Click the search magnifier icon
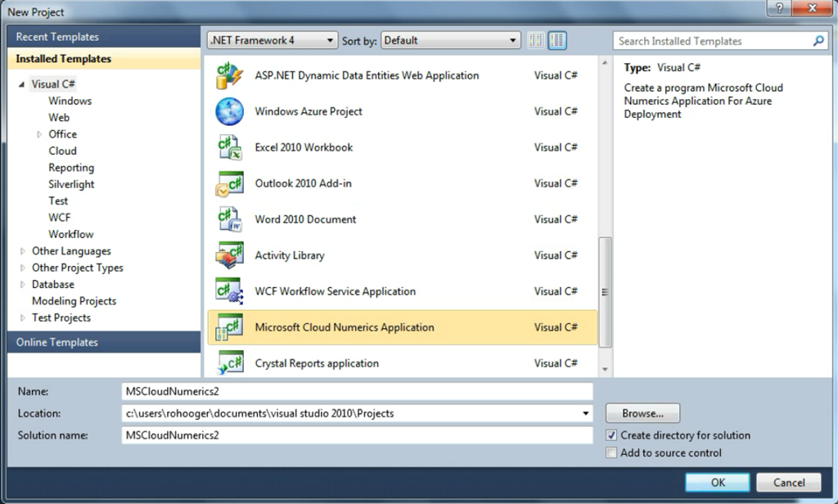Viewport: 838px width, 504px height. (x=818, y=41)
